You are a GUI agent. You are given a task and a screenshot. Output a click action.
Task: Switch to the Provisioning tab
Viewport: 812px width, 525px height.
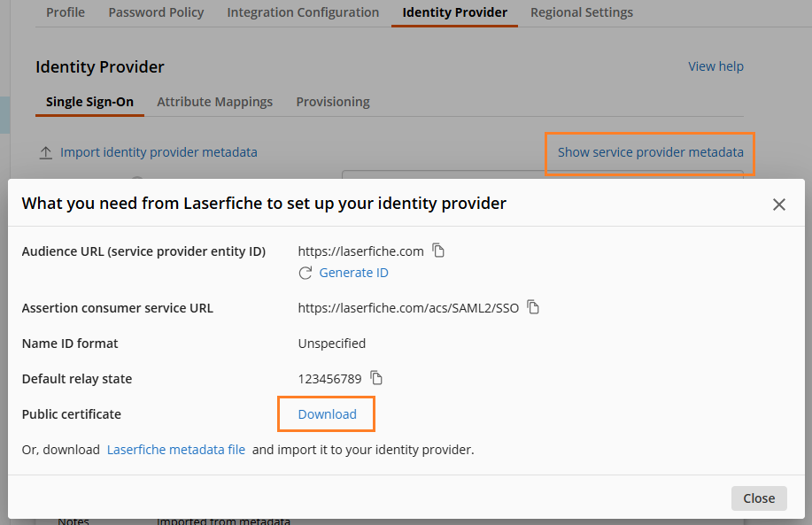coord(332,102)
